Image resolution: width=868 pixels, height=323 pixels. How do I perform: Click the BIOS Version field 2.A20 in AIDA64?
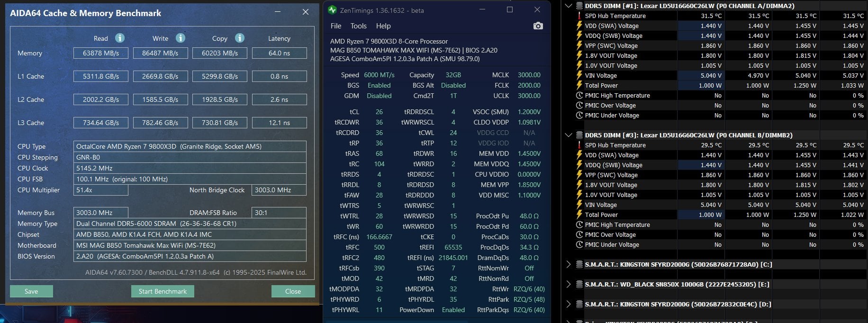coord(190,256)
